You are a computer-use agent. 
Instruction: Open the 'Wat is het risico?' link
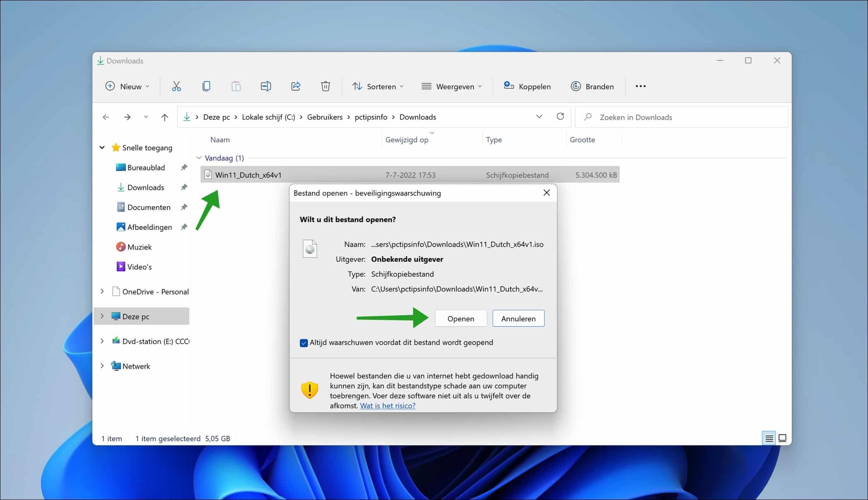(387, 406)
